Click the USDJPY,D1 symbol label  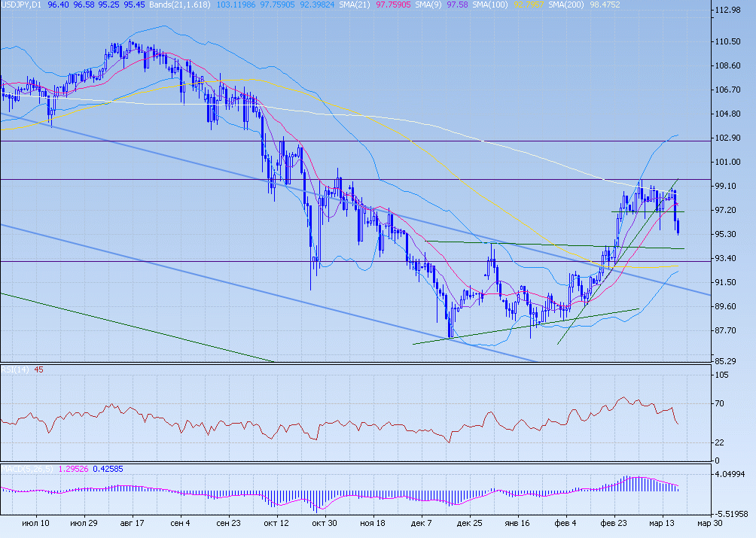(20, 5)
